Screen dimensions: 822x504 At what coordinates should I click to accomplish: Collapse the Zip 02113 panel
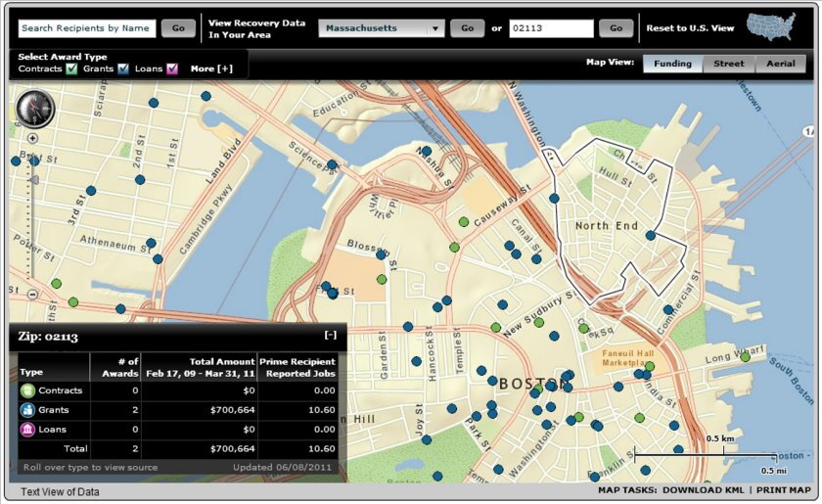pos(331,335)
